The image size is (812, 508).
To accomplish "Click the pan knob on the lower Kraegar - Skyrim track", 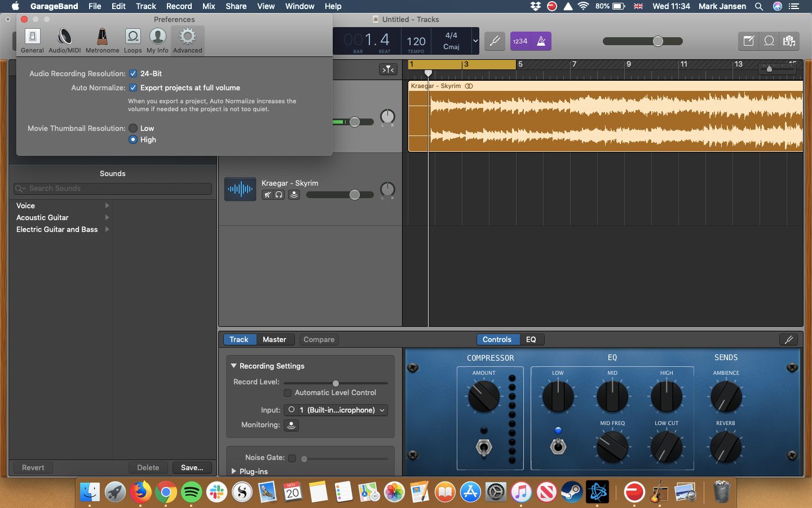I will [387, 189].
